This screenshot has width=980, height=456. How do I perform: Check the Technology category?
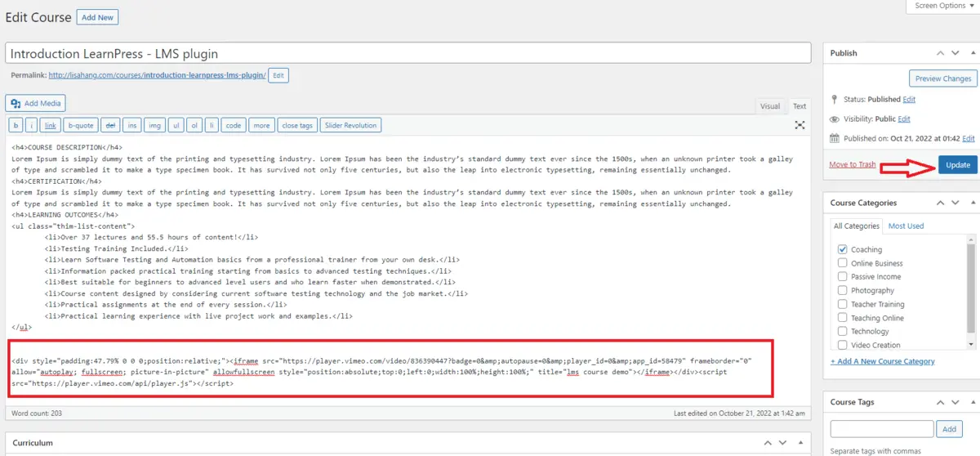842,330
